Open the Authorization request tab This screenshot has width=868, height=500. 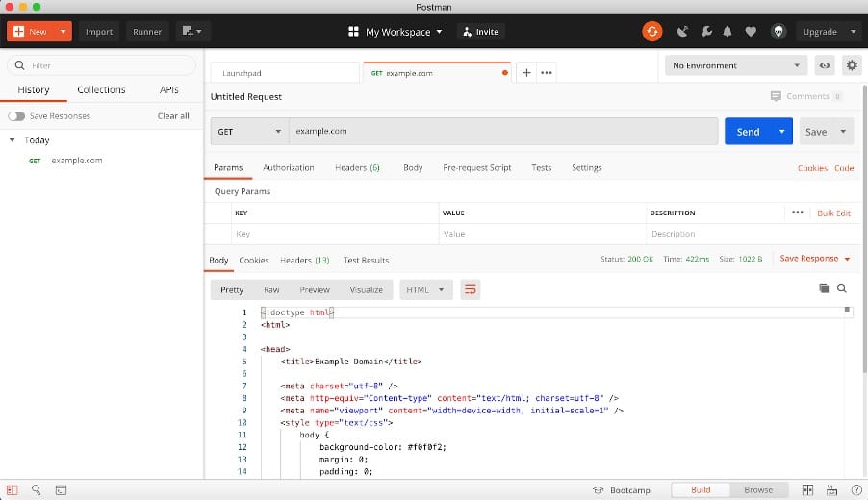click(x=289, y=167)
